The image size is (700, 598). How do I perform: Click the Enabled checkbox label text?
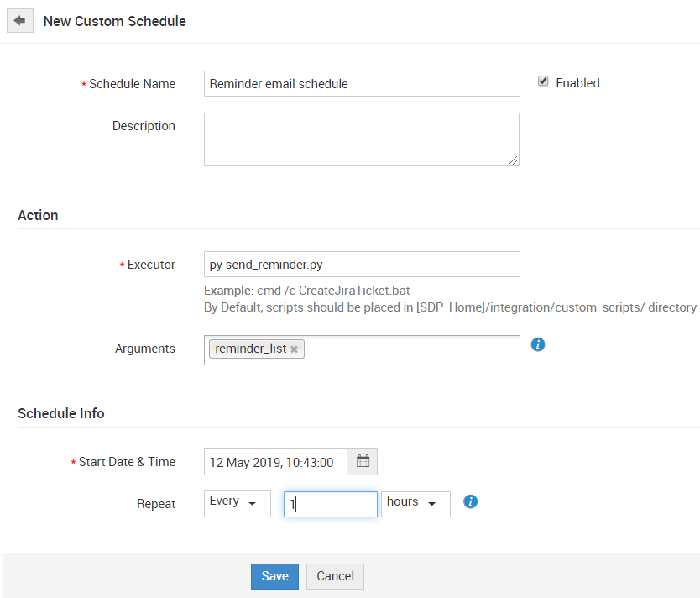[x=577, y=83]
